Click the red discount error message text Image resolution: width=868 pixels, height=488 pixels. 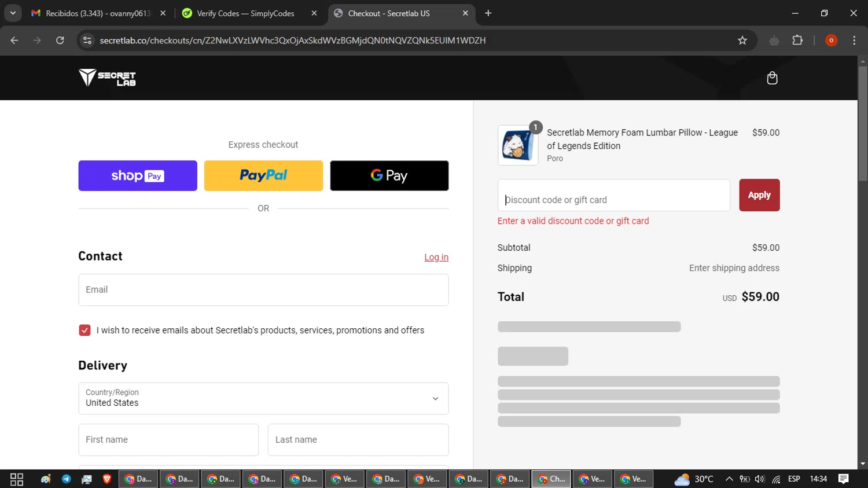coord(573,221)
